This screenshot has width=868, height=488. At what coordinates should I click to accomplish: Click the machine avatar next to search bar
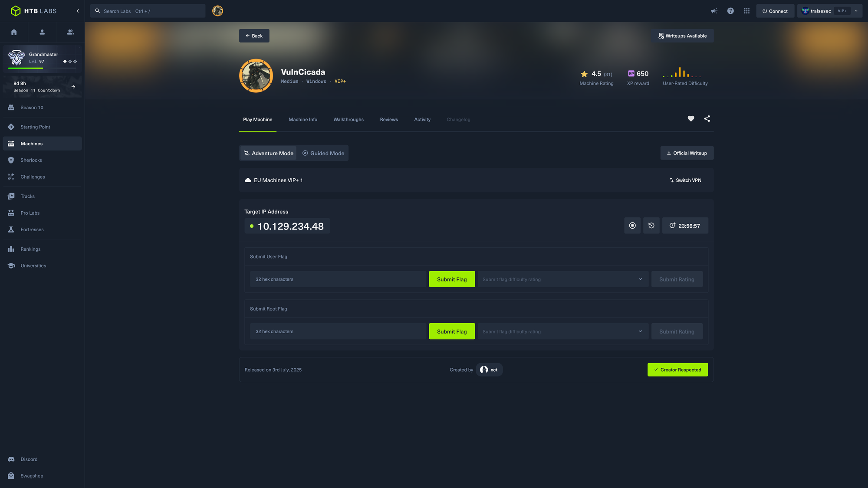[x=217, y=11]
